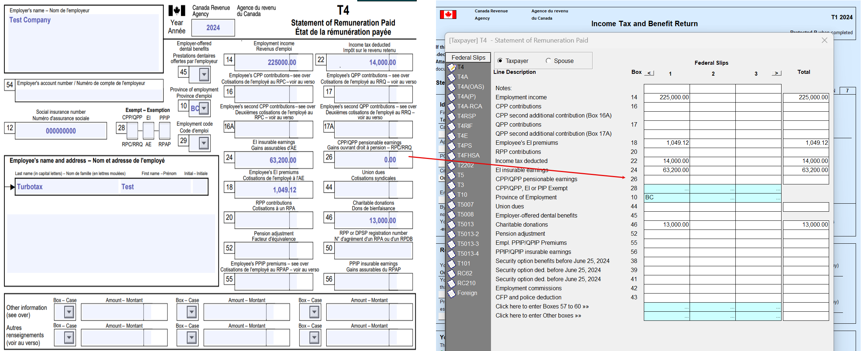
Task: Open bottom-row left Box–Case dropdown
Action: [x=69, y=338]
